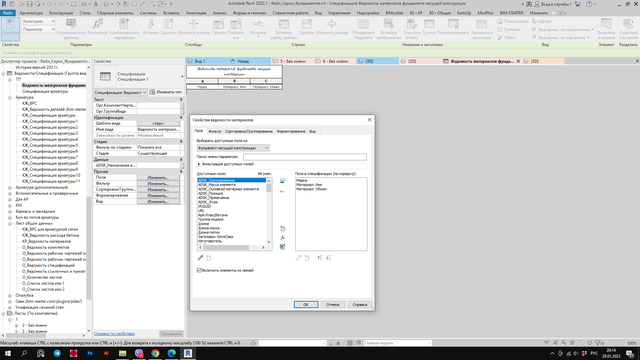Click the add parameter arrow icon in dialog
The width and height of the screenshot is (640, 360).
point(282,181)
